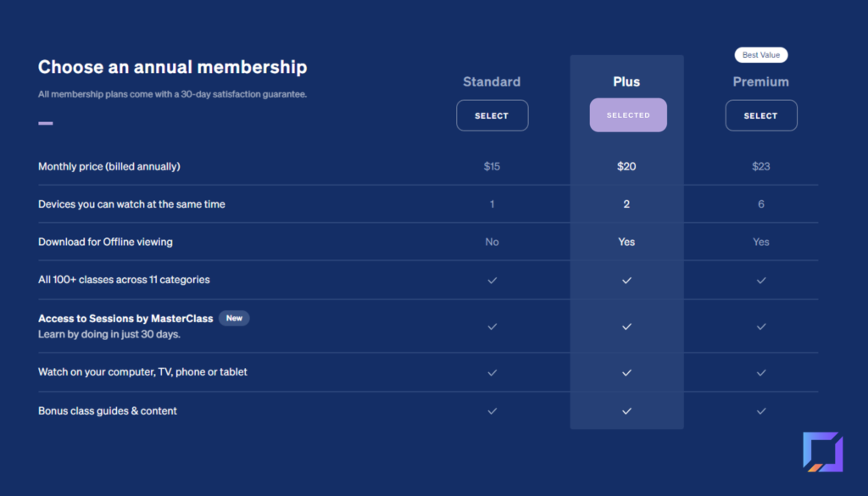The image size is (868, 496).
Task: Click Standard checkmark for All 100+ classes
Action: [x=492, y=280]
